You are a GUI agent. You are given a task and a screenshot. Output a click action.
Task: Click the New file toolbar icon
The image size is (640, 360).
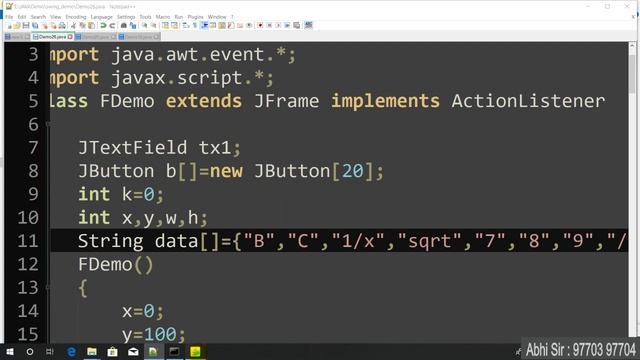tap(9, 26)
